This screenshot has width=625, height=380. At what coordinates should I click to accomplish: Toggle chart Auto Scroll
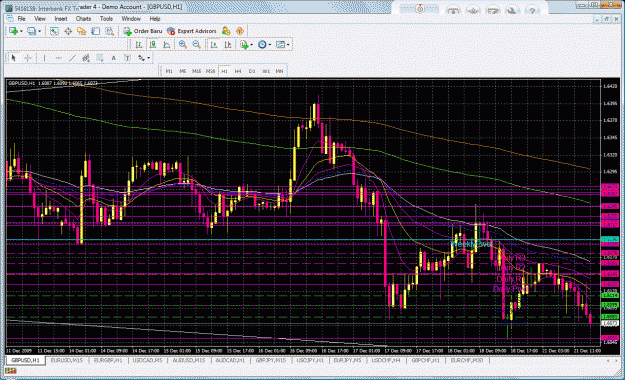[214, 45]
